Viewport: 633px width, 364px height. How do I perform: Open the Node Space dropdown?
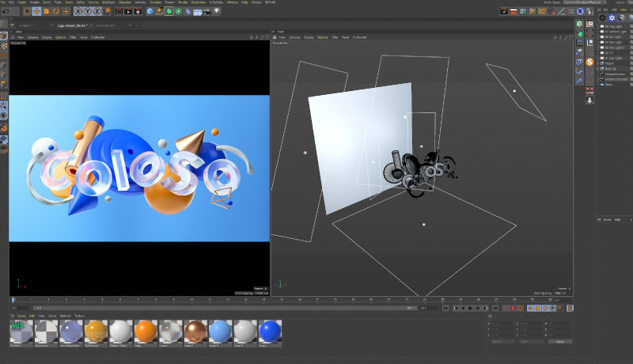[584, 2]
